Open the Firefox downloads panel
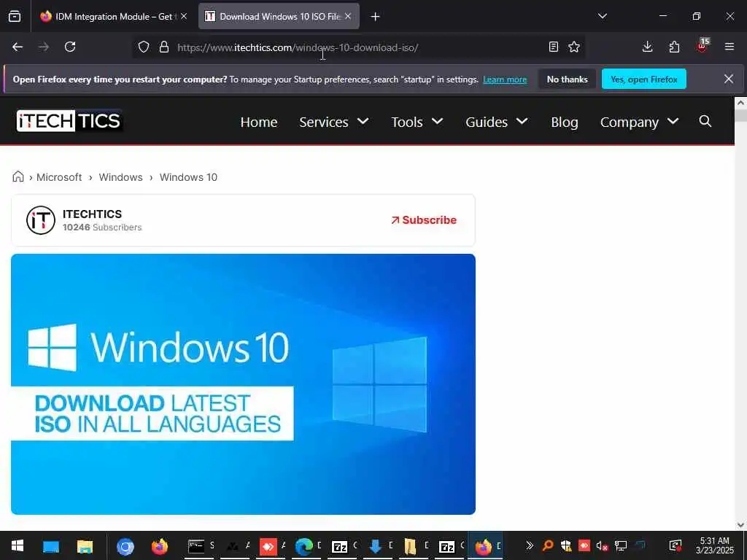Screen dimensions: 747x560 click(647, 47)
